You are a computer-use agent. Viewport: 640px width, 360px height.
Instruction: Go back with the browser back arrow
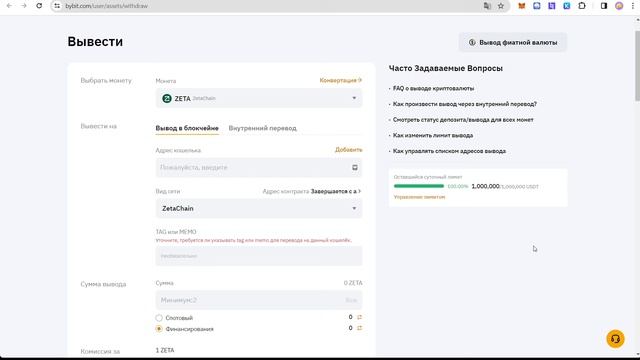(x=9, y=6)
